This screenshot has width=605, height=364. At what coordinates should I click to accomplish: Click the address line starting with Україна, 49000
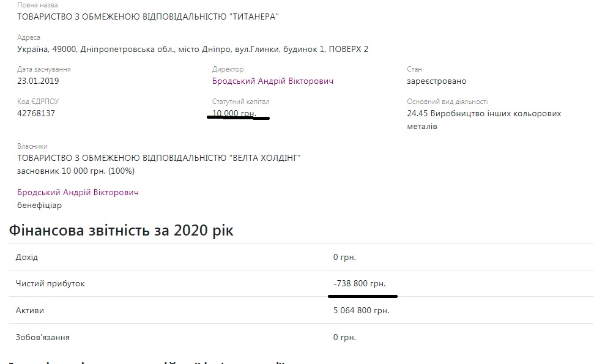[193, 49]
